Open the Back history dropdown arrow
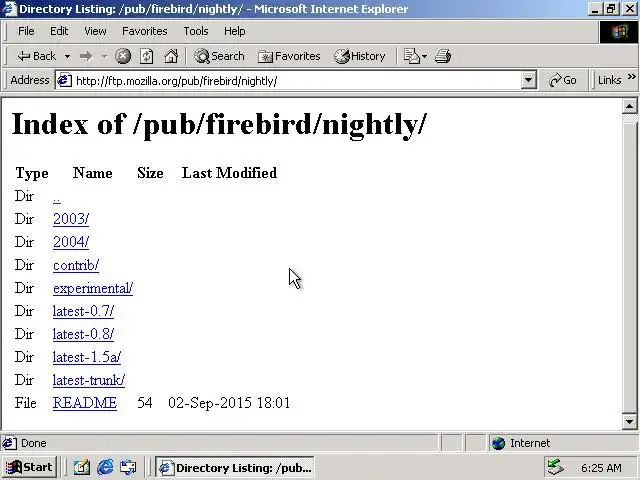Screen dimensions: 640x480 click(x=67, y=56)
